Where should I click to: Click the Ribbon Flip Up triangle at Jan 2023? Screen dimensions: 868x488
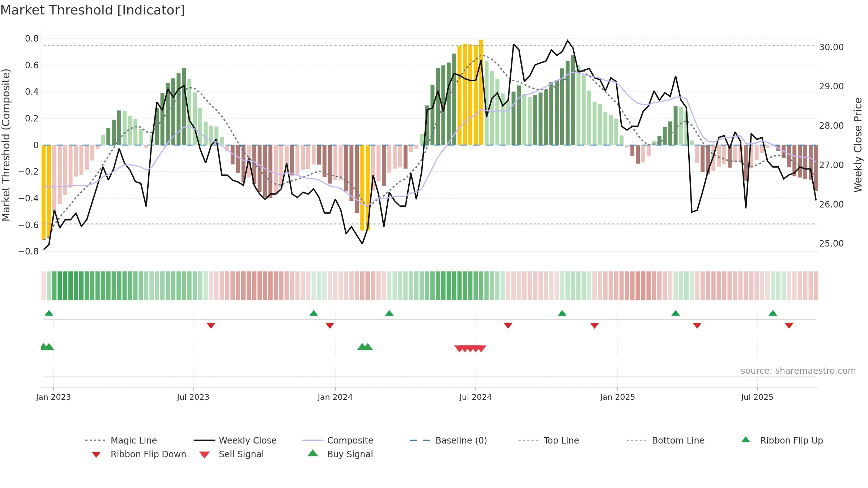point(49,313)
